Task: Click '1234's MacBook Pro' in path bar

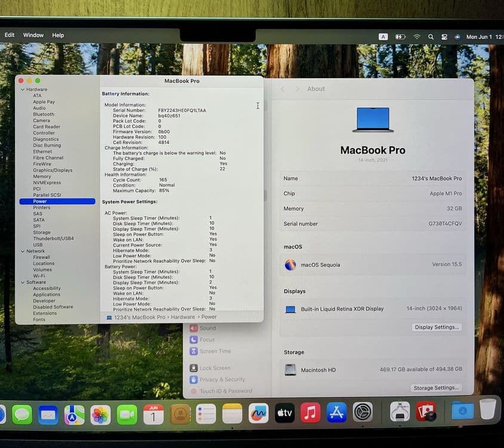Action: tap(140, 317)
